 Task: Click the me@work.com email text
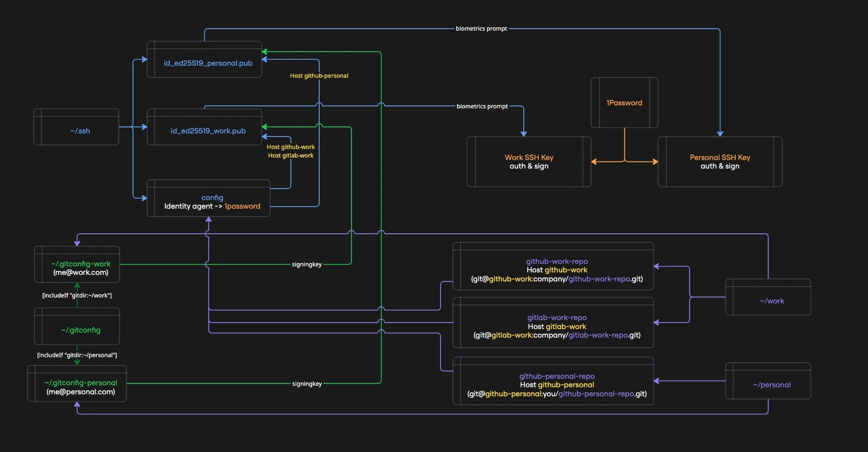pos(81,272)
